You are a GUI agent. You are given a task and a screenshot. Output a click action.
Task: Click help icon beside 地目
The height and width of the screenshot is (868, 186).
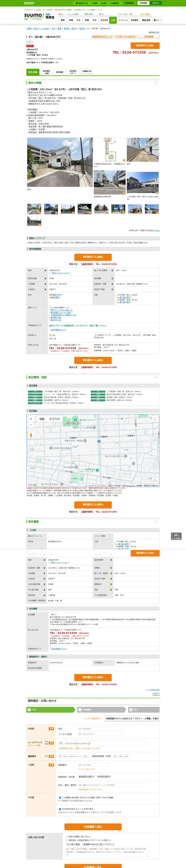tap(111, 590)
